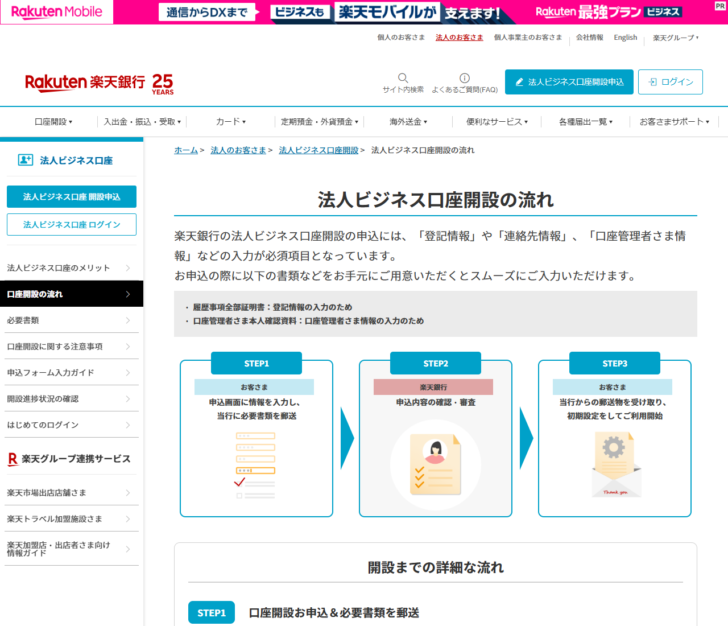Click the Rakuten Mobile banner logo
The width and height of the screenshot is (728, 626).
pyautogui.click(x=57, y=12)
